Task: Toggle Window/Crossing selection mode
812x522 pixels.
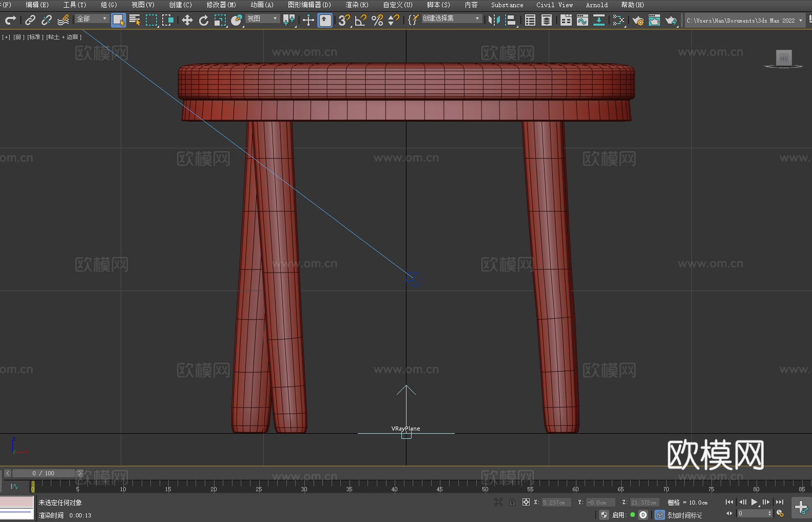Action: [168, 20]
